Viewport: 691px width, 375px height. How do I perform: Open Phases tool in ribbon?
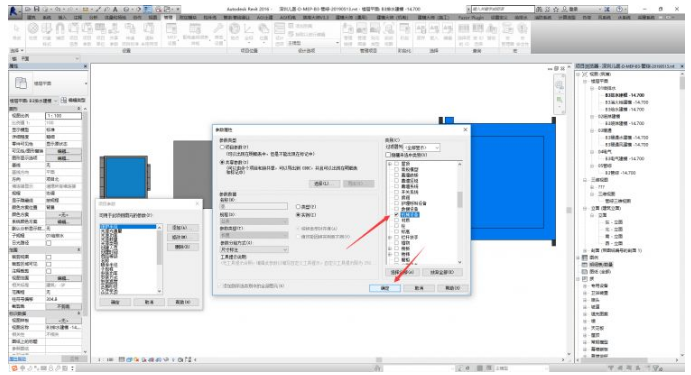tap(405, 32)
